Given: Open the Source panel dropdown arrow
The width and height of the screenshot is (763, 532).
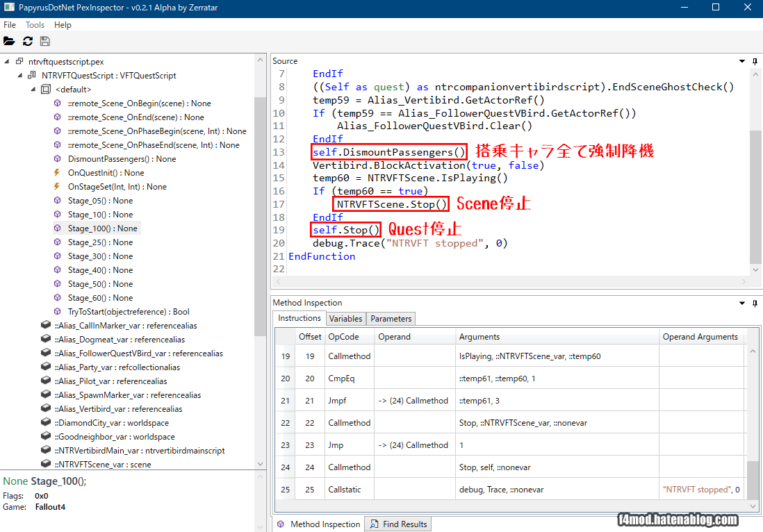Looking at the screenshot, I should [x=742, y=61].
